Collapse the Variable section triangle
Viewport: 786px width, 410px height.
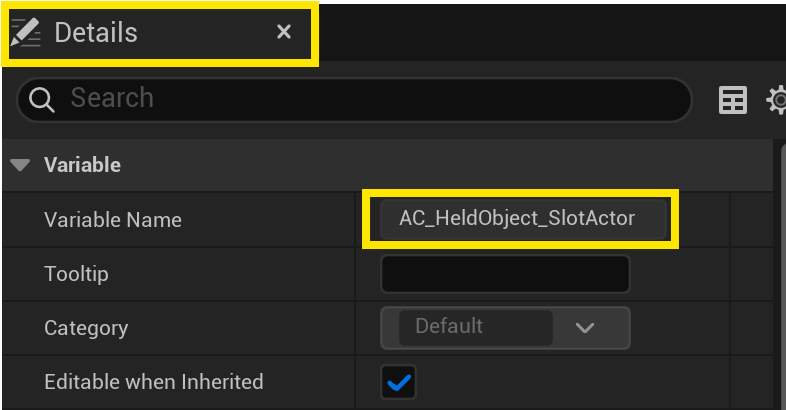(20, 165)
